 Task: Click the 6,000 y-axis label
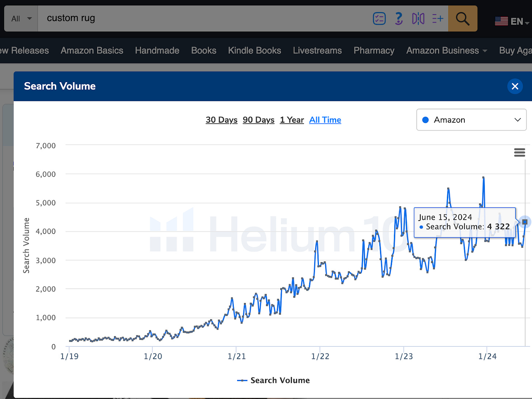click(46, 174)
